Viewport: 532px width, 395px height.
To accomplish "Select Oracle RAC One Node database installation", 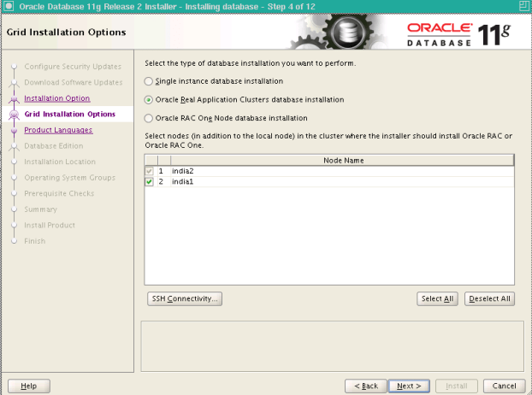I will point(148,118).
